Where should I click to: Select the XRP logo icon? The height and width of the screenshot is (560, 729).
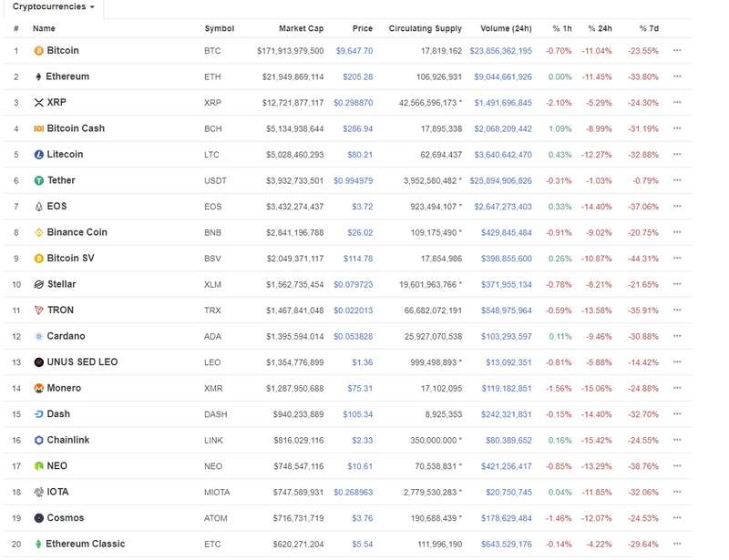(36, 103)
